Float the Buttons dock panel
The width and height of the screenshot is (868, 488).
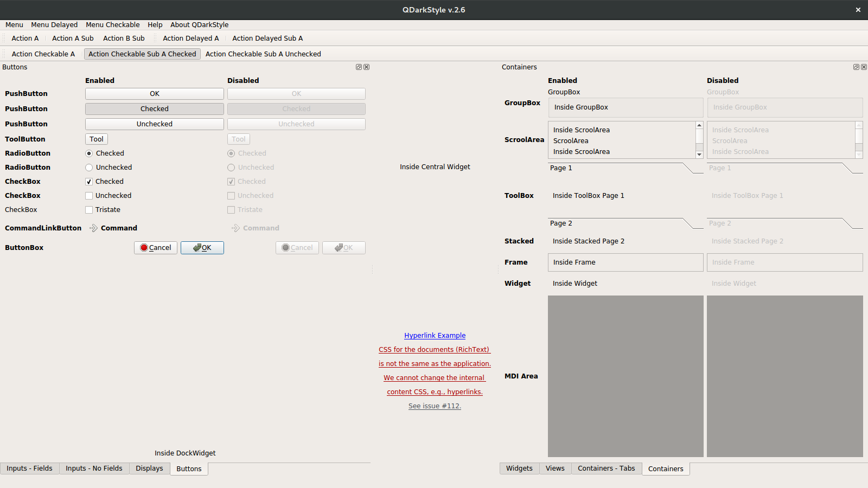tap(359, 67)
